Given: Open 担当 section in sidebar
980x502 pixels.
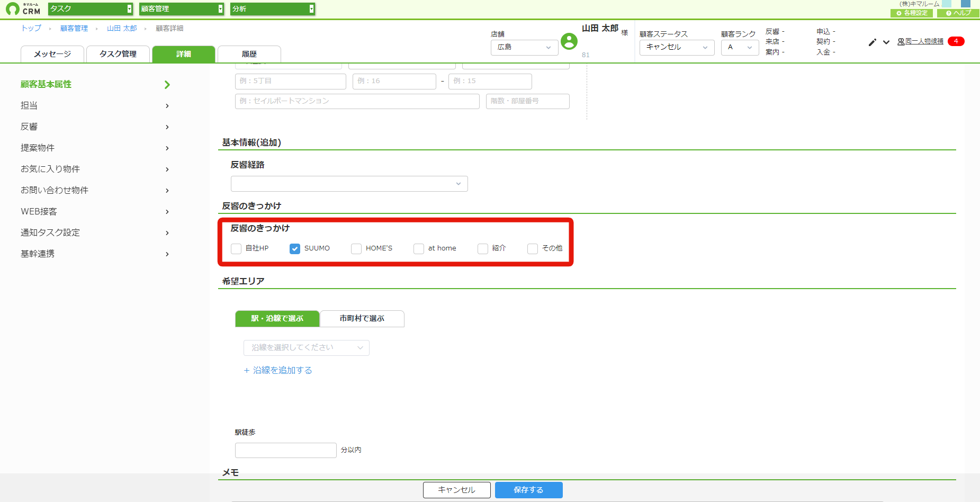Looking at the screenshot, I should tap(29, 105).
